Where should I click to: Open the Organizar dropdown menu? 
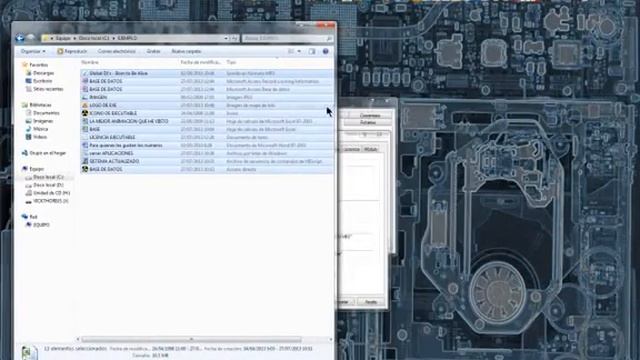[33, 51]
